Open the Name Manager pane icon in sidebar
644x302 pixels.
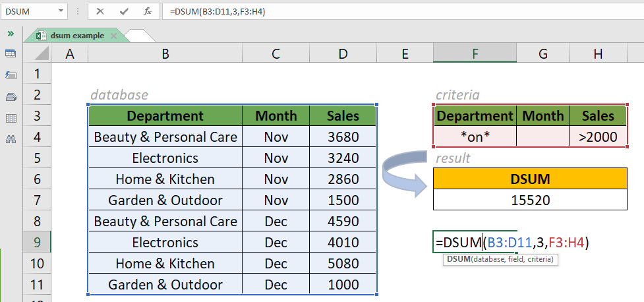coord(11,97)
